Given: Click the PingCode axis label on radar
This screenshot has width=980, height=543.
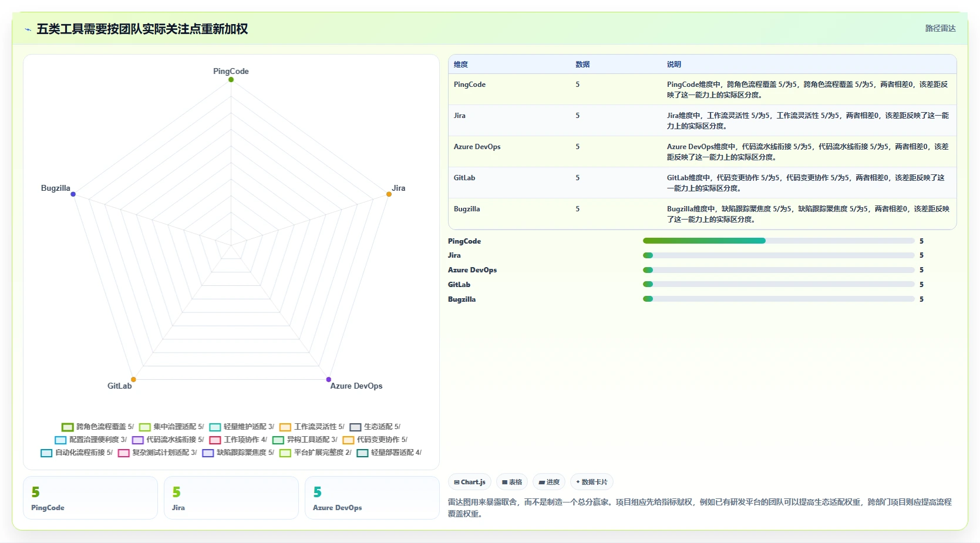Looking at the screenshot, I should 231,71.
